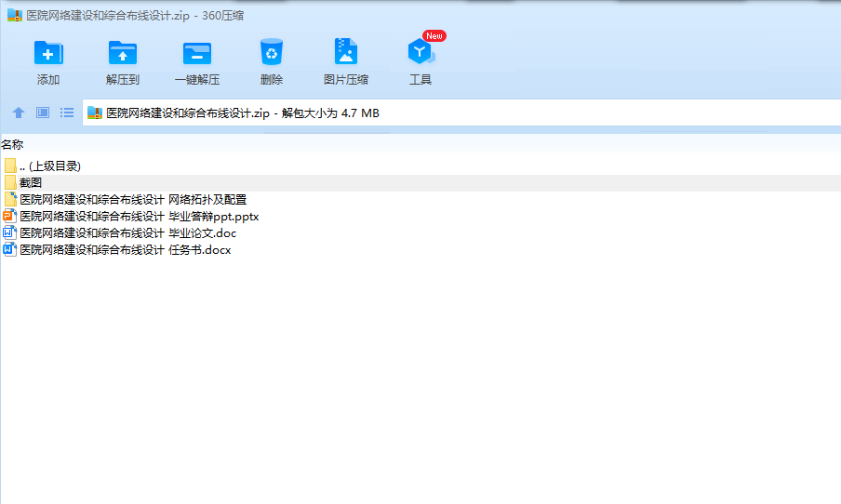This screenshot has height=504, width=841.
Task: Click the 解压到 (Extract to) icon
Action: (x=122, y=53)
